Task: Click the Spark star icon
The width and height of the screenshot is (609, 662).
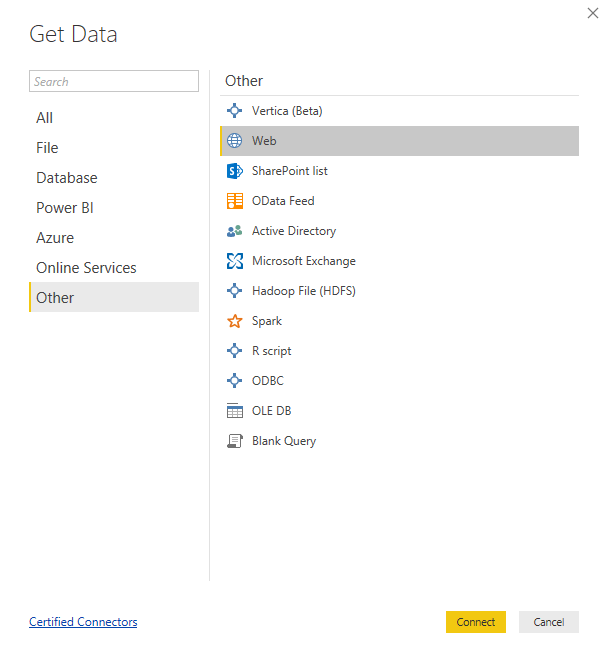Action: pos(234,321)
